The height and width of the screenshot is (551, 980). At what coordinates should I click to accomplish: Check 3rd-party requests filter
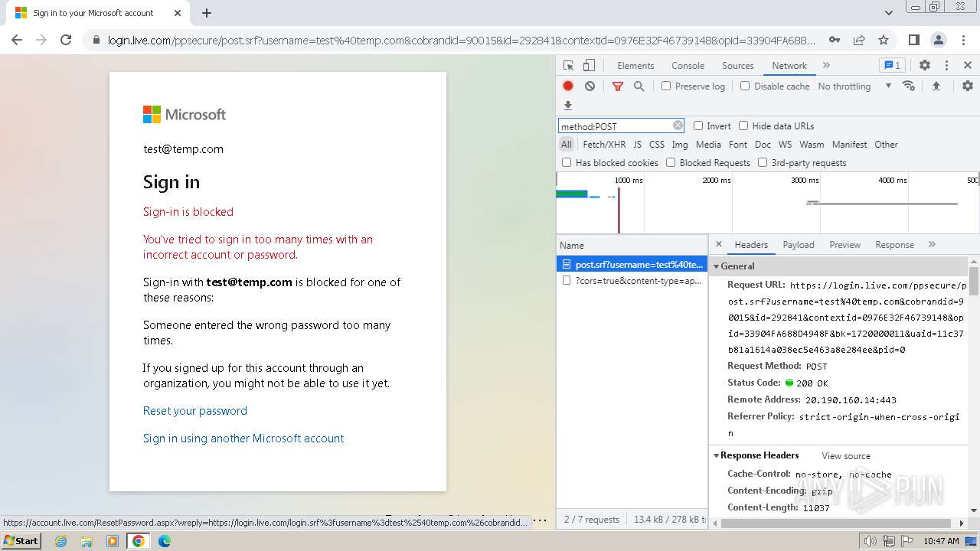tap(763, 163)
